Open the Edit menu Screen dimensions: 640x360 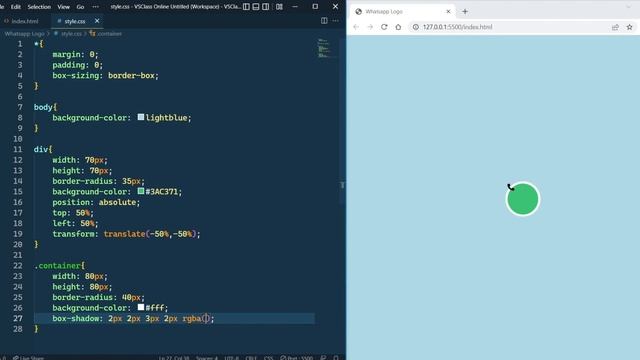16,7
